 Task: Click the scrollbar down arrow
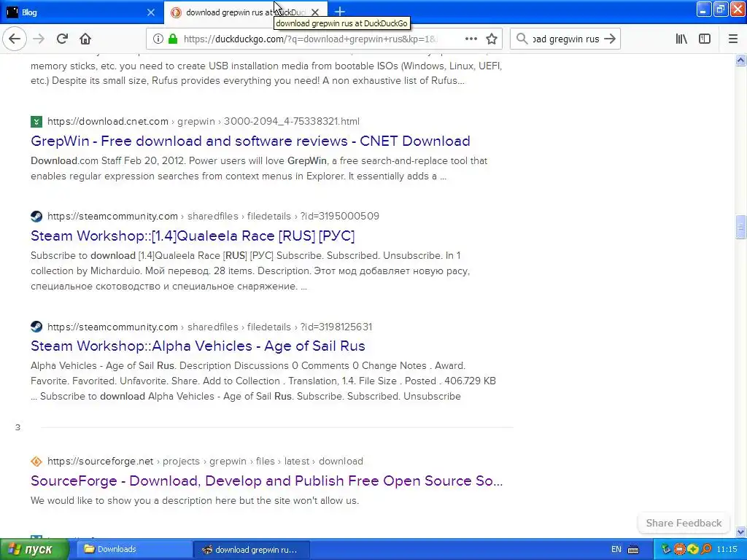coord(740,532)
